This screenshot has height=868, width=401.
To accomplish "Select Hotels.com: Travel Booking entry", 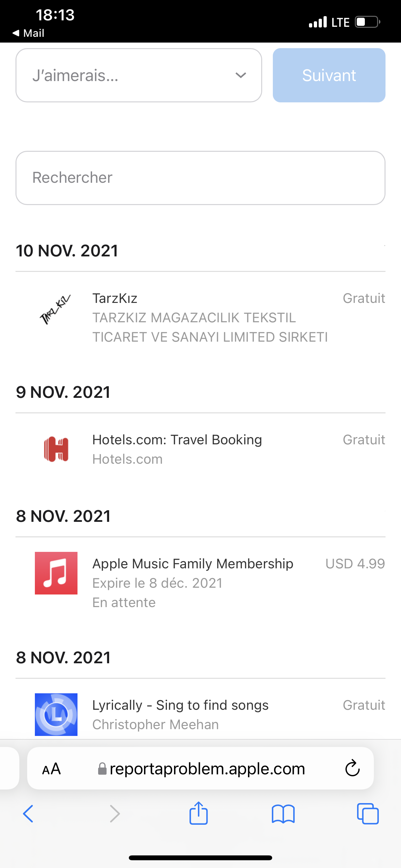I will [177, 440].
